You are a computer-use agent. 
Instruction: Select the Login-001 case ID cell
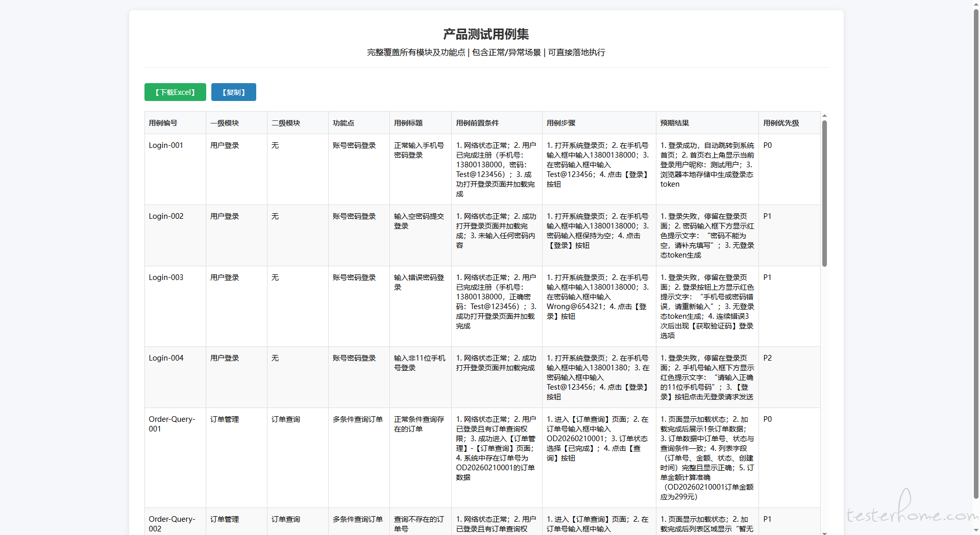pyautogui.click(x=166, y=145)
